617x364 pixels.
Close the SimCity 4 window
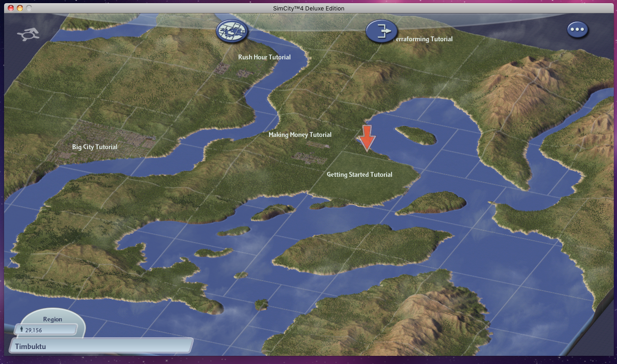(x=11, y=8)
